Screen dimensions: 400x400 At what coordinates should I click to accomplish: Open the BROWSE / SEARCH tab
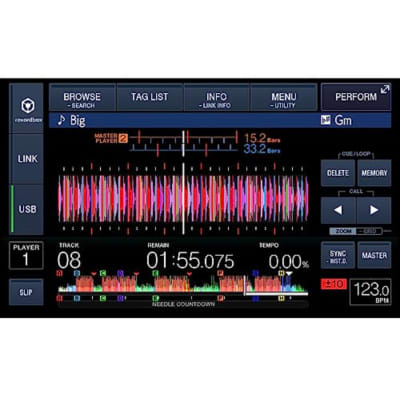[x=82, y=98]
